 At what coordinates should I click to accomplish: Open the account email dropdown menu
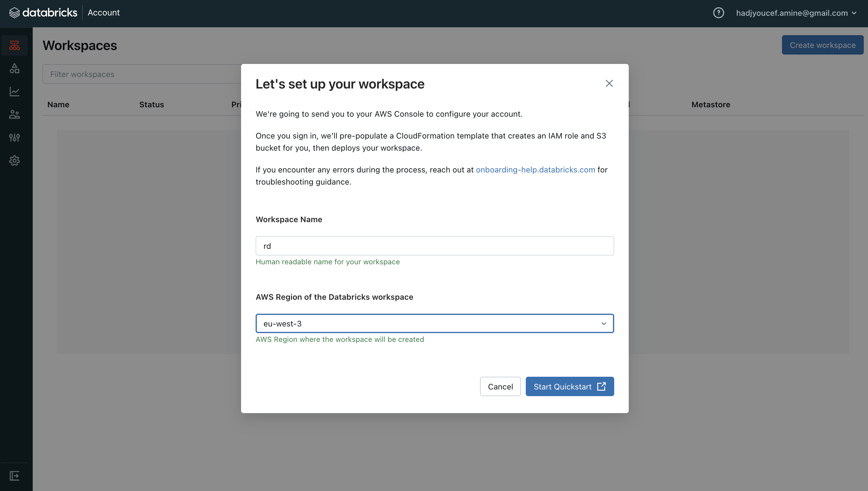click(x=796, y=13)
